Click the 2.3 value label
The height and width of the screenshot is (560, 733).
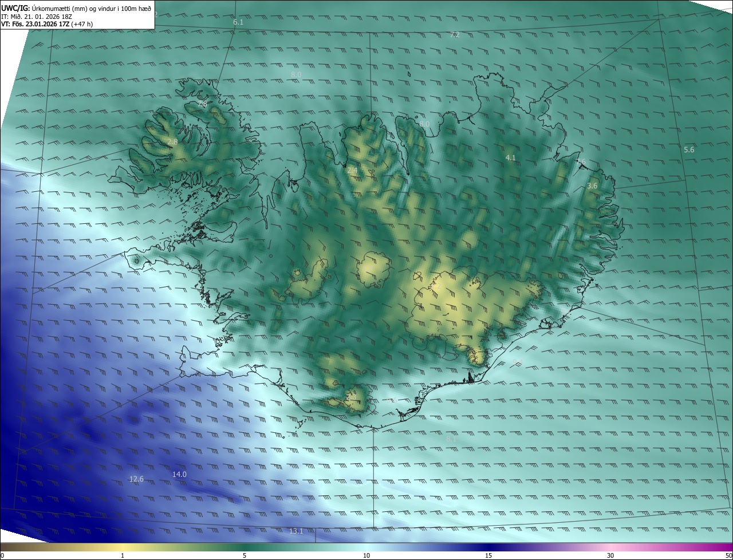point(351,396)
